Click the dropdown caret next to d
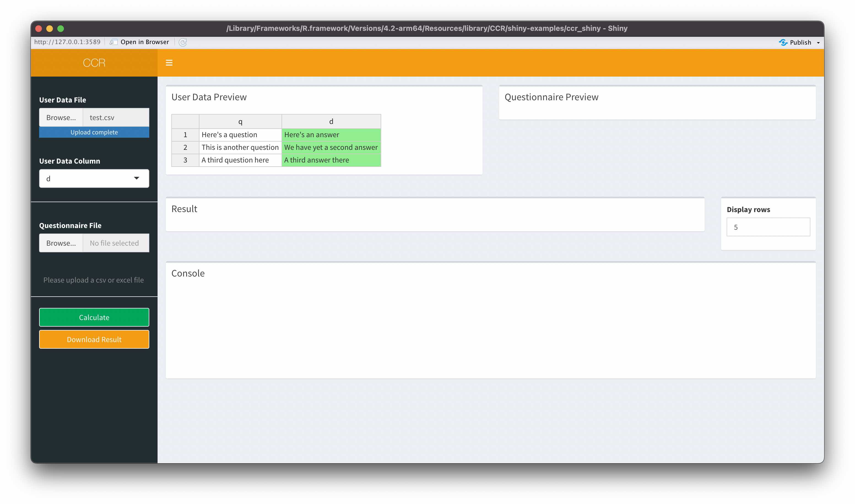 (137, 178)
